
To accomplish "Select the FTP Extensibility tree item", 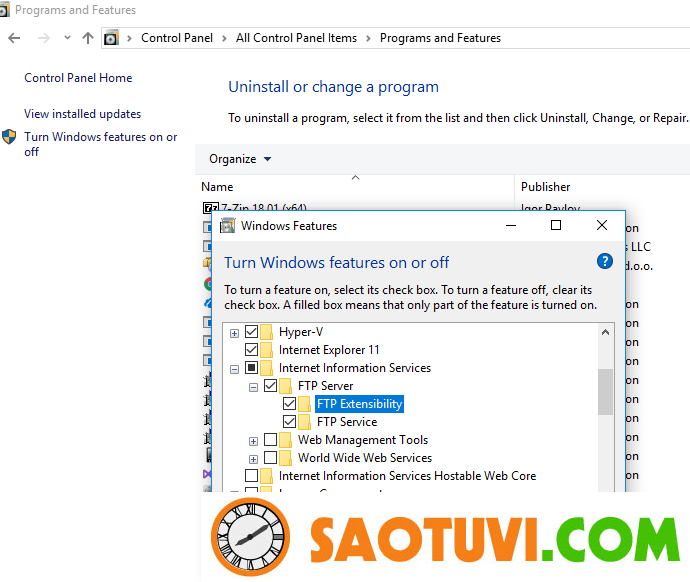I will (x=359, y=404).
